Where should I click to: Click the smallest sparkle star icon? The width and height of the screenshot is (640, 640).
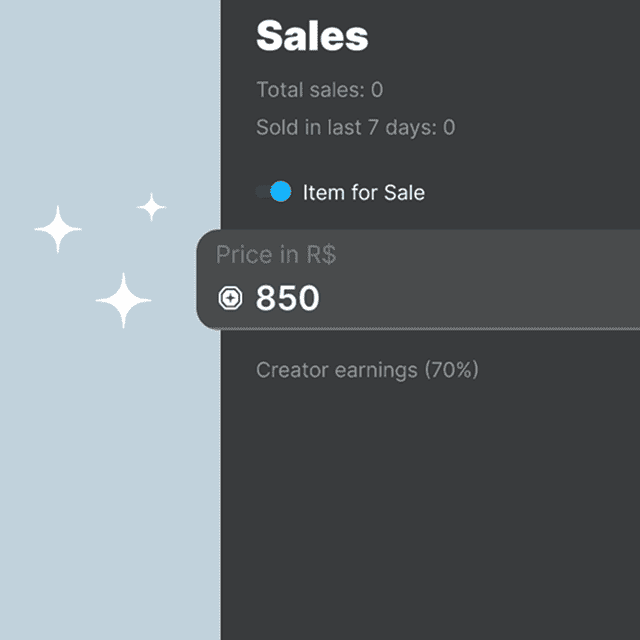[x=151, y=207]
